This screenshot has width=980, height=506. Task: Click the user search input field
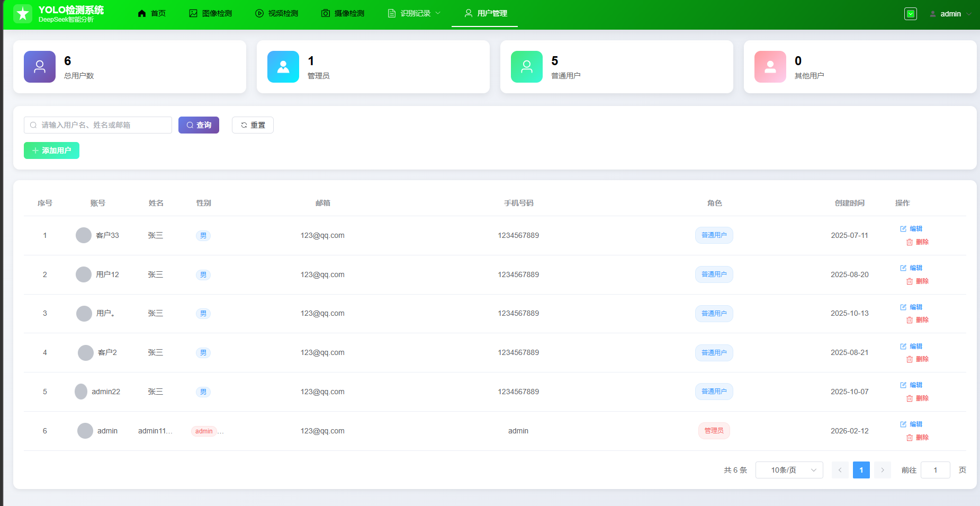point(98,125)
